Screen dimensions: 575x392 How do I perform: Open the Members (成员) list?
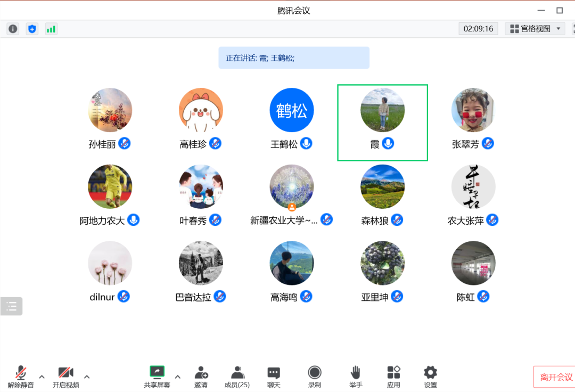click(237, 376)
